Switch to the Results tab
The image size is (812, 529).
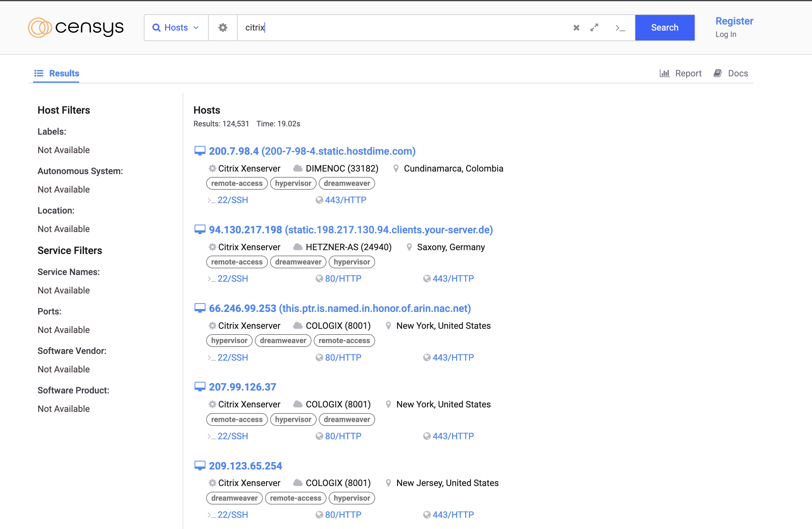tap(56, 74)
